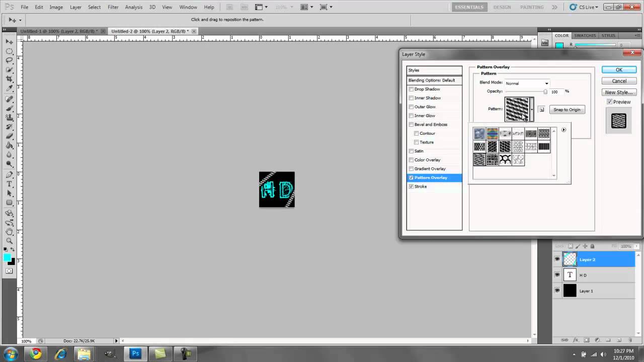Click the Snap to Origin button

coord(567,110)
